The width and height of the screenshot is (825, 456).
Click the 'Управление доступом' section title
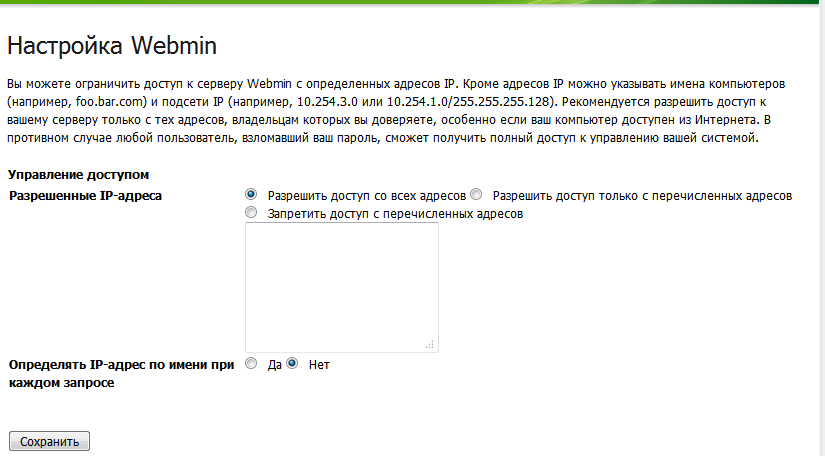pos(78,175)
